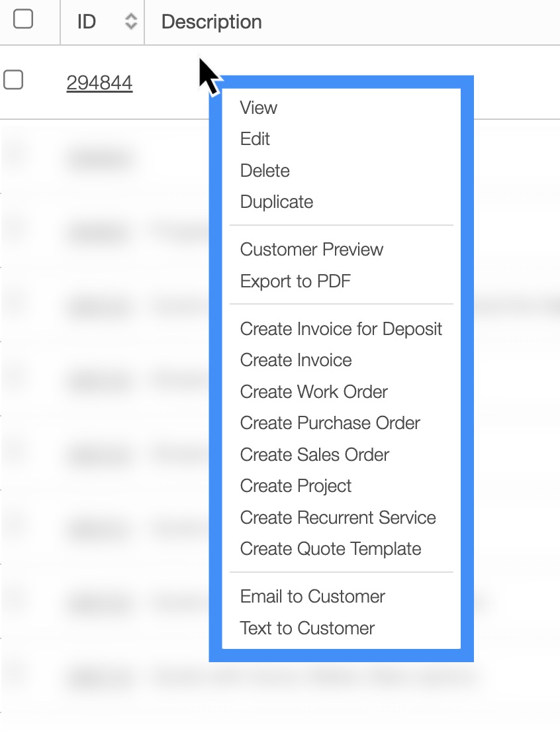
Task: Select View from the context menu
Action: [259, 108]
